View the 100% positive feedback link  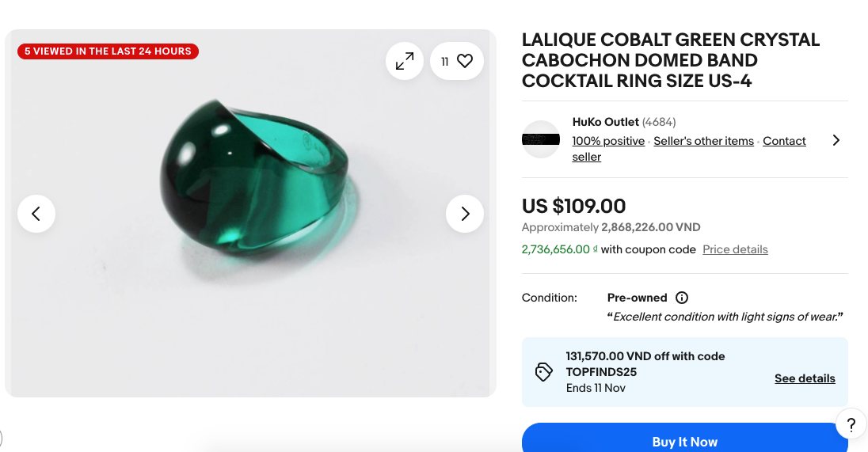pyautogui.click(x=608, y=141)
